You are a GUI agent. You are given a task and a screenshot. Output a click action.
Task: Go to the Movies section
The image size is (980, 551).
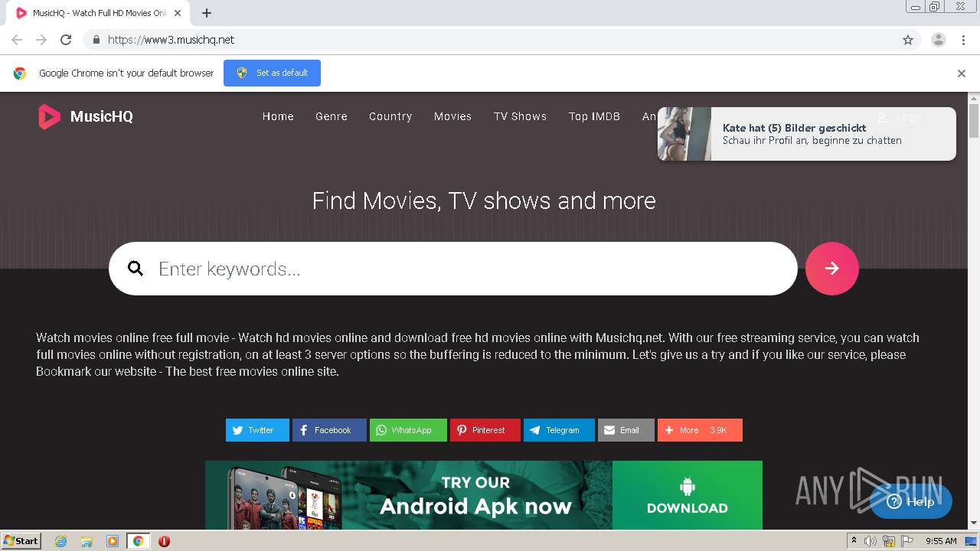click(452, 116)
